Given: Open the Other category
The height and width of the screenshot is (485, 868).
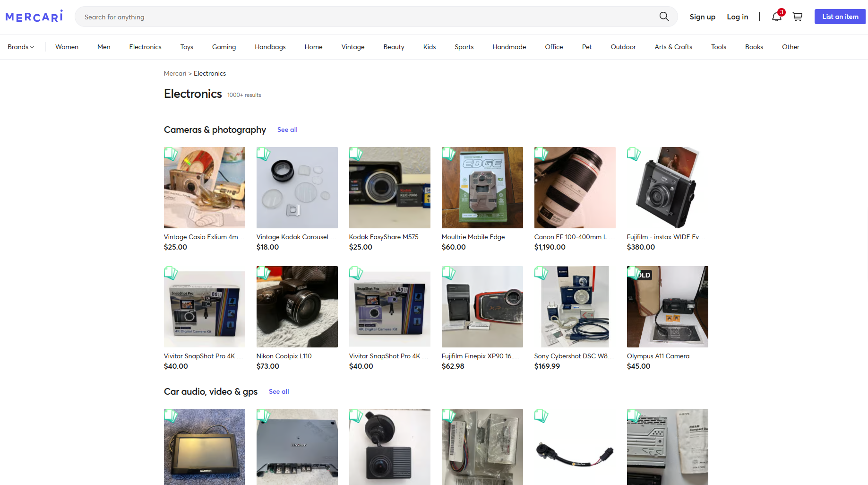Looking at the screenshot, I should 791,47.
